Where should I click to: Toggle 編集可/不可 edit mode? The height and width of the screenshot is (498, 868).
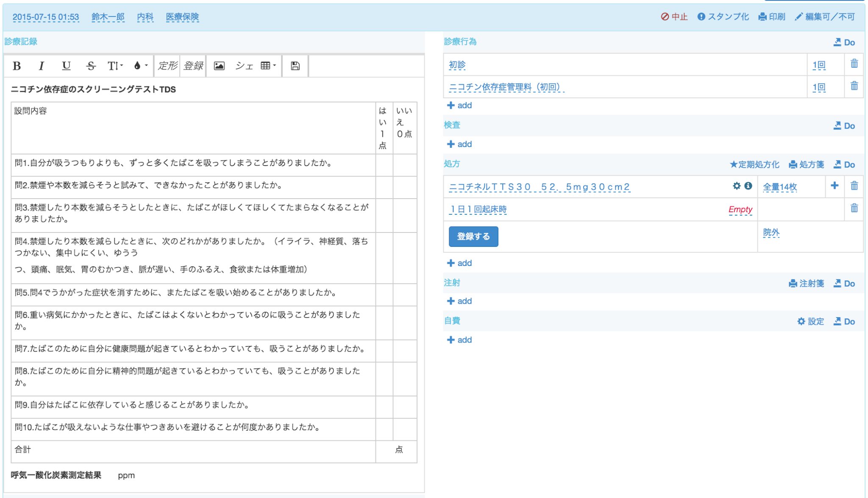(x=825, y=17)
